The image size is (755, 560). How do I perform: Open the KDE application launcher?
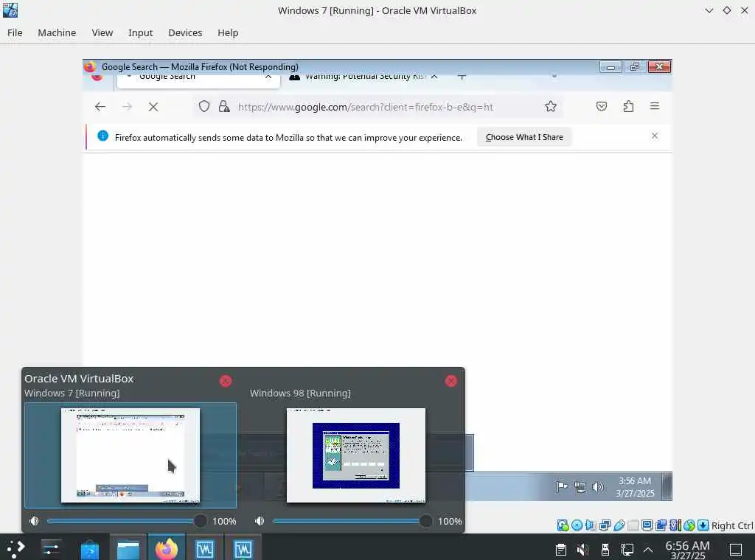click(16, 548)
